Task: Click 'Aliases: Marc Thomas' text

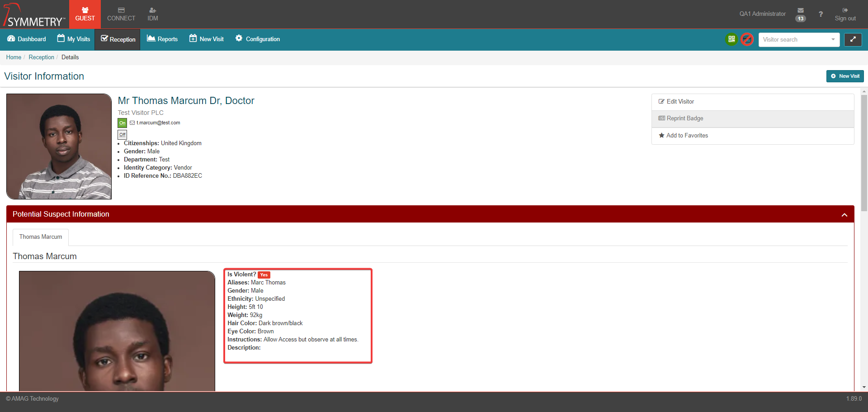Action: point(256,283)
